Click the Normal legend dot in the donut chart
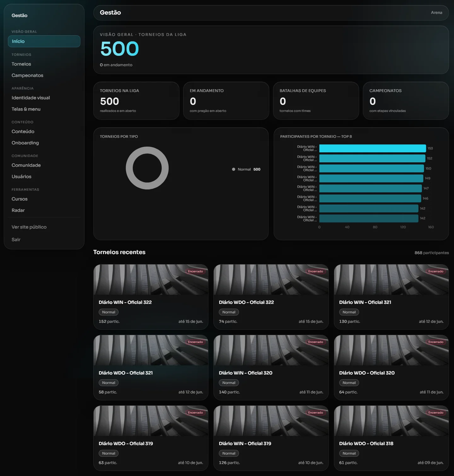The image size is (454, 476). click(234, 169)
